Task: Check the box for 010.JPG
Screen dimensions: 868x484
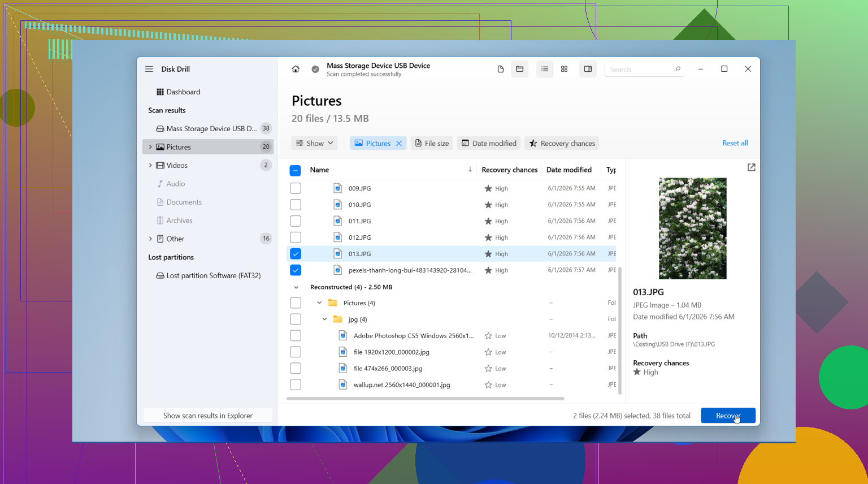Action: point(296,205)
